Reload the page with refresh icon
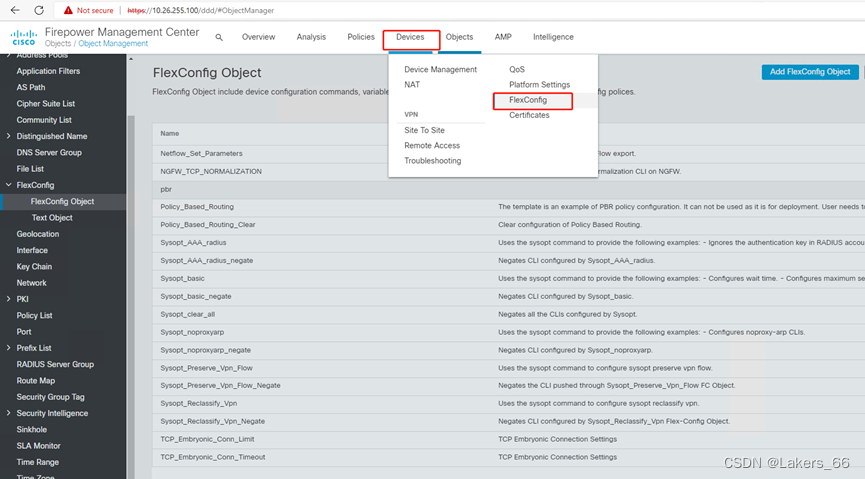 39,10
